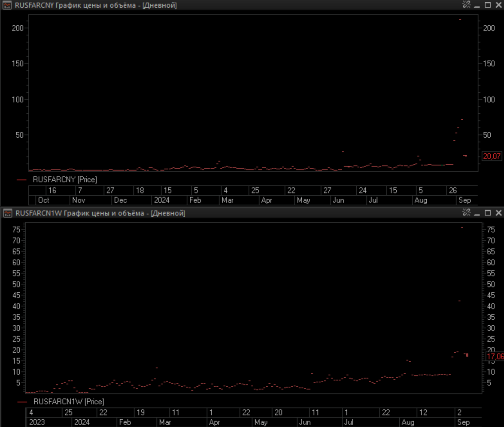
Task: Click Jul on the RUSFARCN1W time axis
Action: coord(349,422)
